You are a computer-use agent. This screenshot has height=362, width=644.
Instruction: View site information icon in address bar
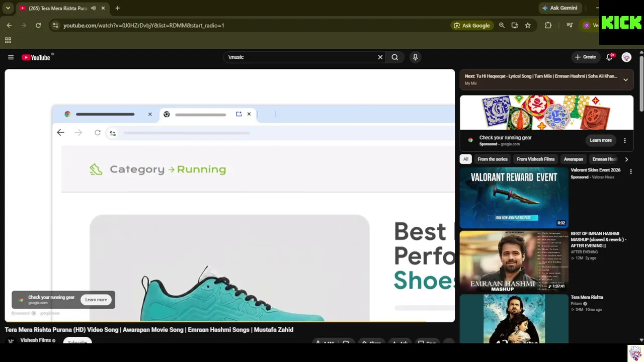(55, 25)
